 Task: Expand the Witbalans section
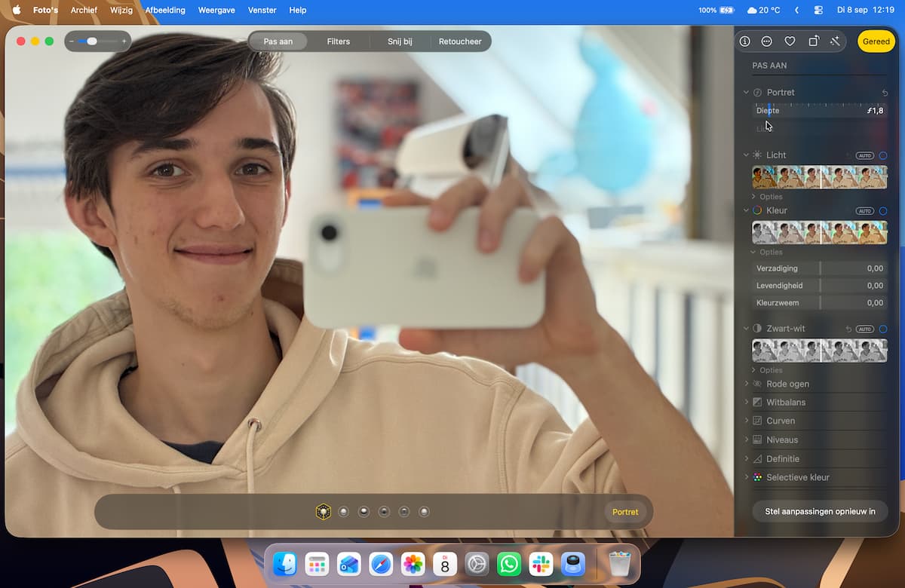tap(746, 403)
